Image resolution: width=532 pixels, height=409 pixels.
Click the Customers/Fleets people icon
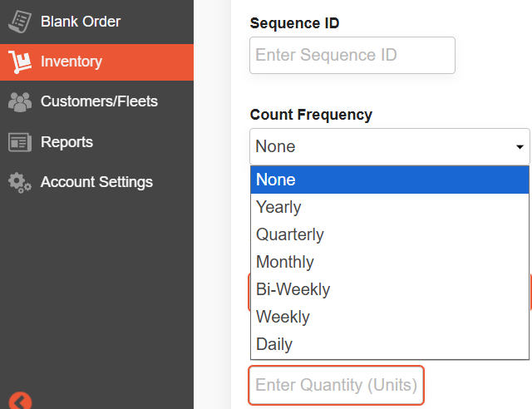click(x=20, y=101)
